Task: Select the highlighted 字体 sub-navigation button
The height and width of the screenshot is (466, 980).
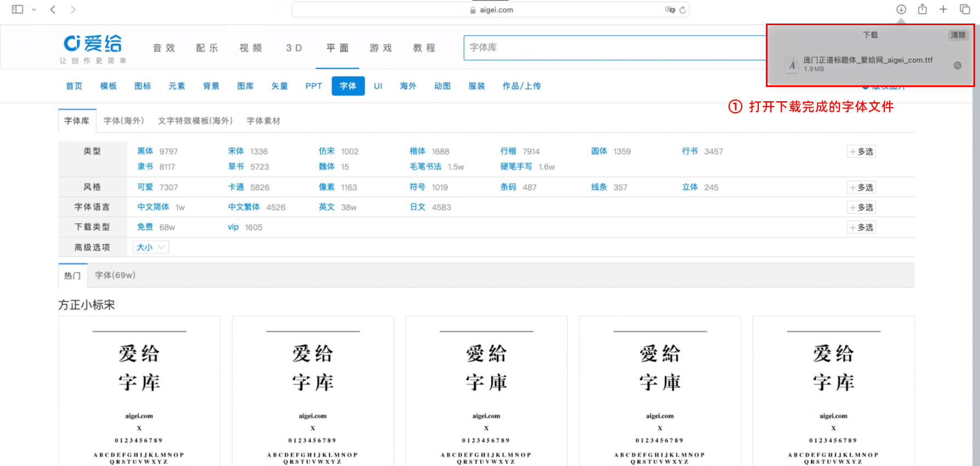Action: (x=348, y=86)
